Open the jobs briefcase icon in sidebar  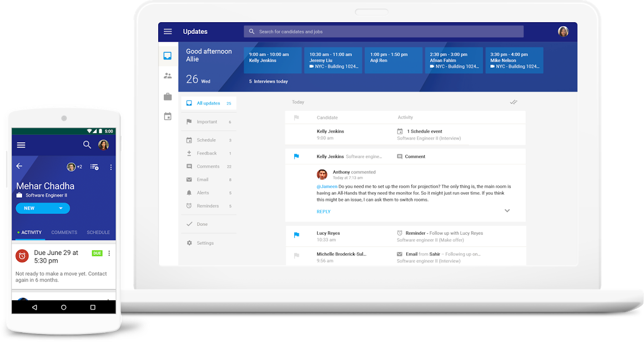tap(168, 97)
